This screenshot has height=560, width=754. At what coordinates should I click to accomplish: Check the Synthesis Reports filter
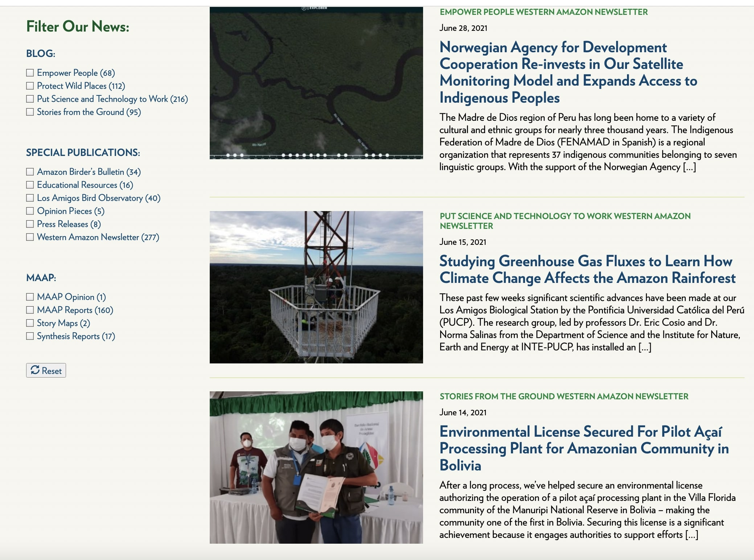(x=30, y=336)
